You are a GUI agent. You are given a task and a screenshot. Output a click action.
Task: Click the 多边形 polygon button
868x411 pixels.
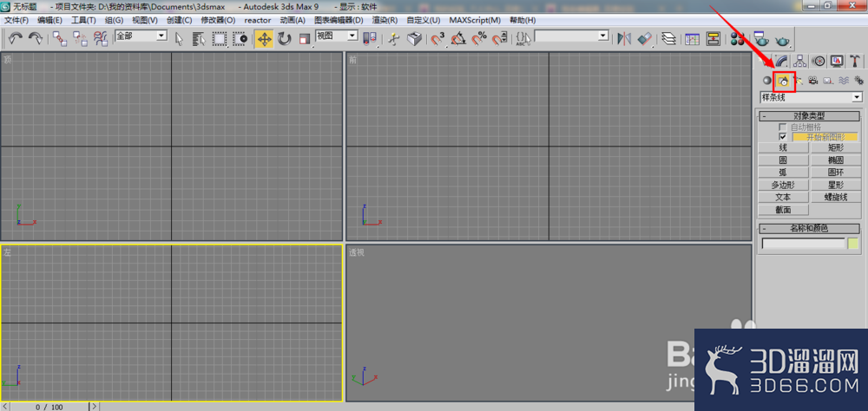click(783, 185)
